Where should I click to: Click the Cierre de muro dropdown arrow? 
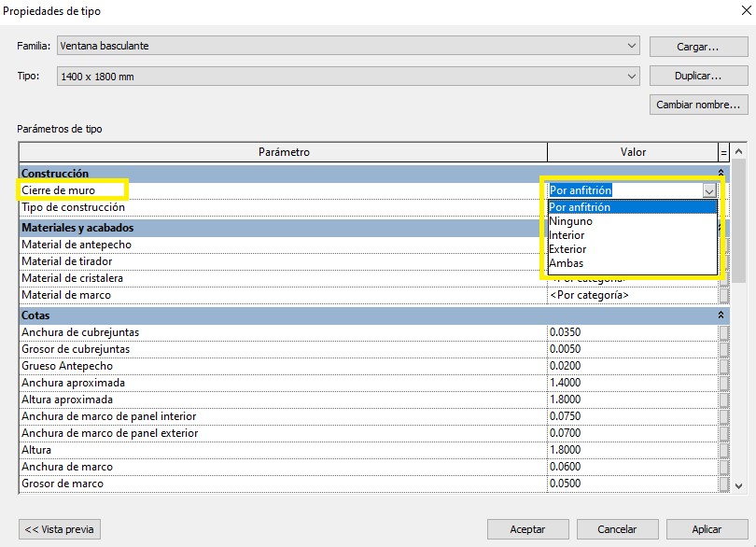[x=709, y=190]
